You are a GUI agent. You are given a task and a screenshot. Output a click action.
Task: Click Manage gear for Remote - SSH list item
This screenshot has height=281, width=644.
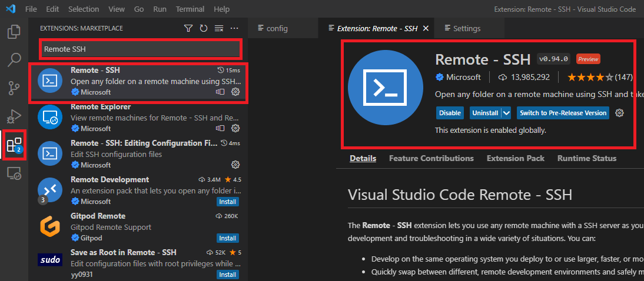tap(235, 92)
